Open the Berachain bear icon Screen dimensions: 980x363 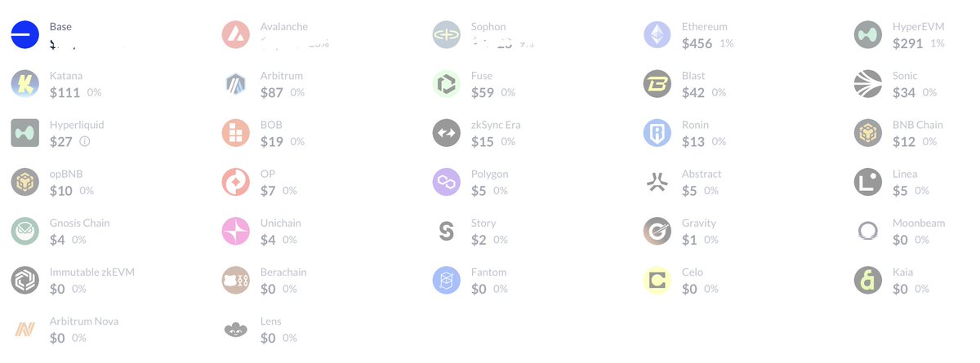click(236, 280)
